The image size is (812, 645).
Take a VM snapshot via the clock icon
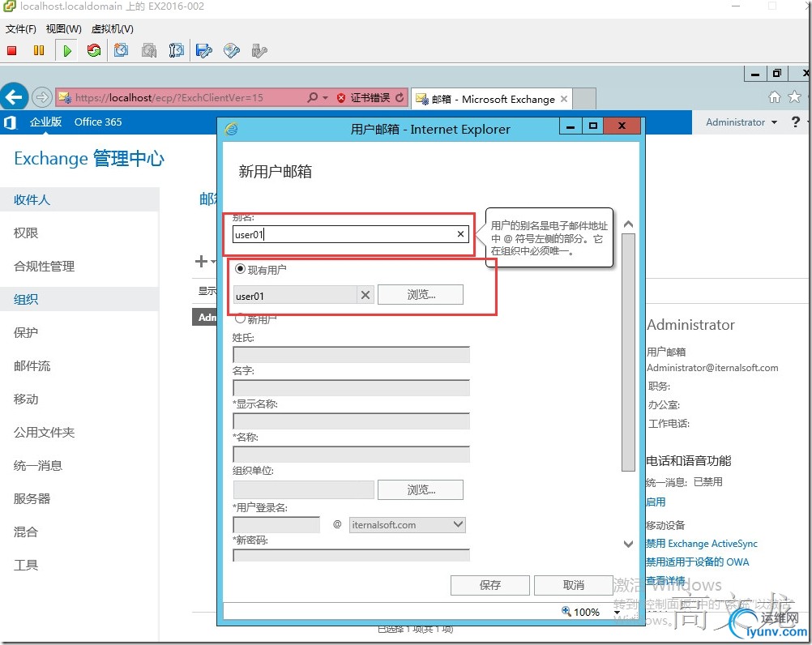[122, 51]
